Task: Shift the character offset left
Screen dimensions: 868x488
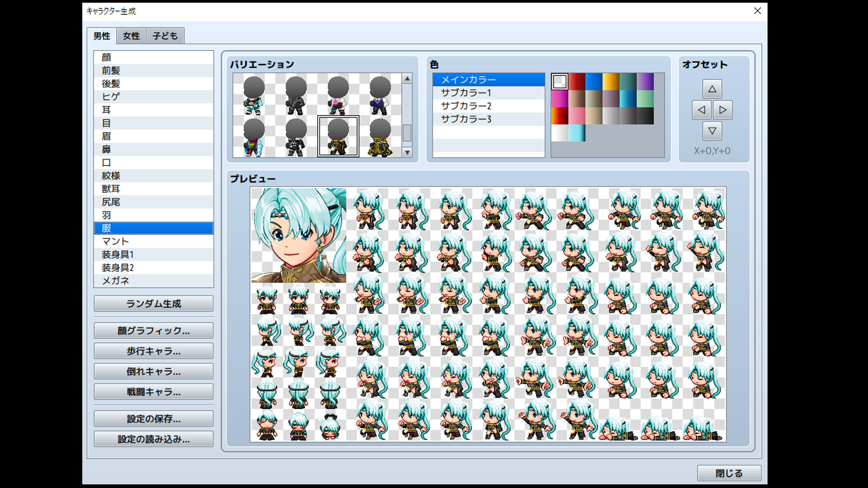Action: [701, 110]
